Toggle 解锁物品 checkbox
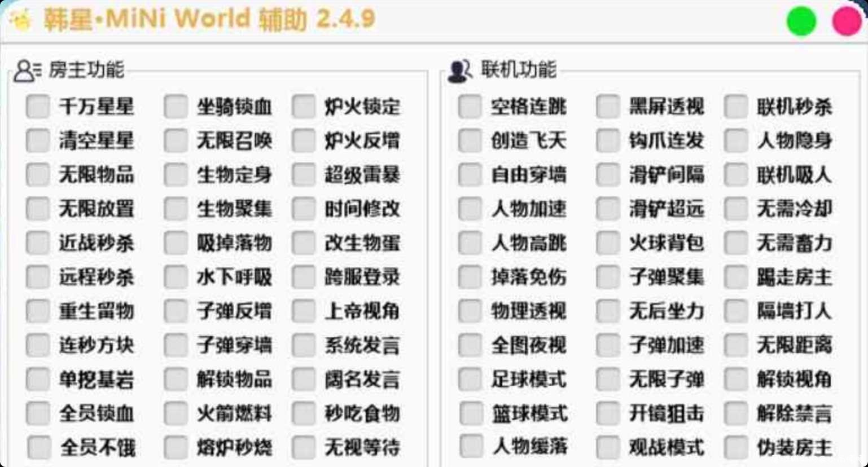The image size is (868, 467). (x=176, y=380)
